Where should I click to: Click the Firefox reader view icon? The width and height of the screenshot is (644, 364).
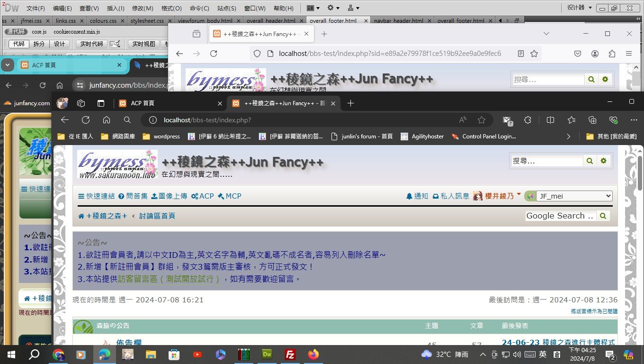pyautogui.click(x=520, y=54)
